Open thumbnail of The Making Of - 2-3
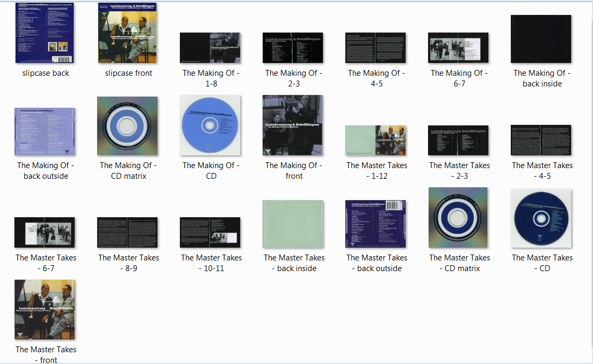This screenshot has height=364, width=593. (x=292, y=48)
